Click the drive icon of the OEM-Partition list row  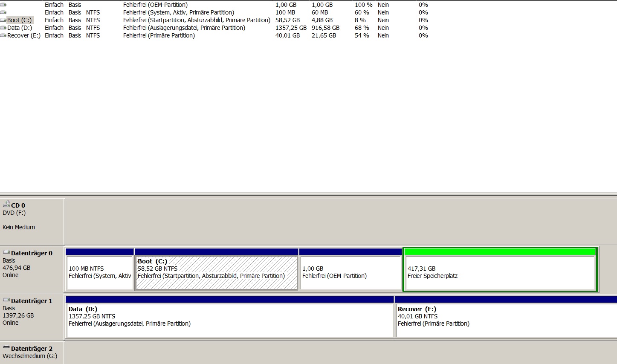pyautogui.click(x=3, y=5)
